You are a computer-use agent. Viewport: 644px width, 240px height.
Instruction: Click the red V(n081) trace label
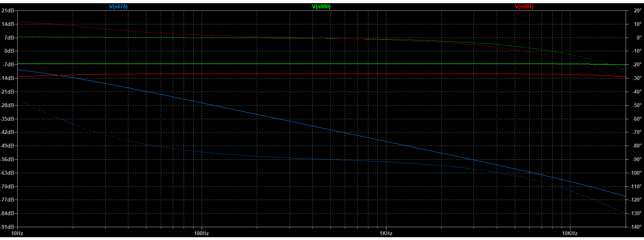[x=524, y=7]
